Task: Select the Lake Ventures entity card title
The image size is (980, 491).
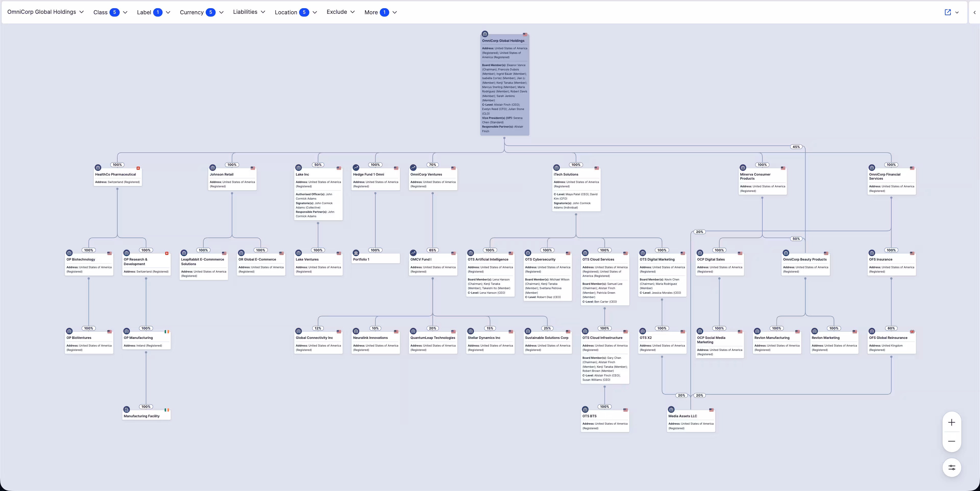Action: 307,259
